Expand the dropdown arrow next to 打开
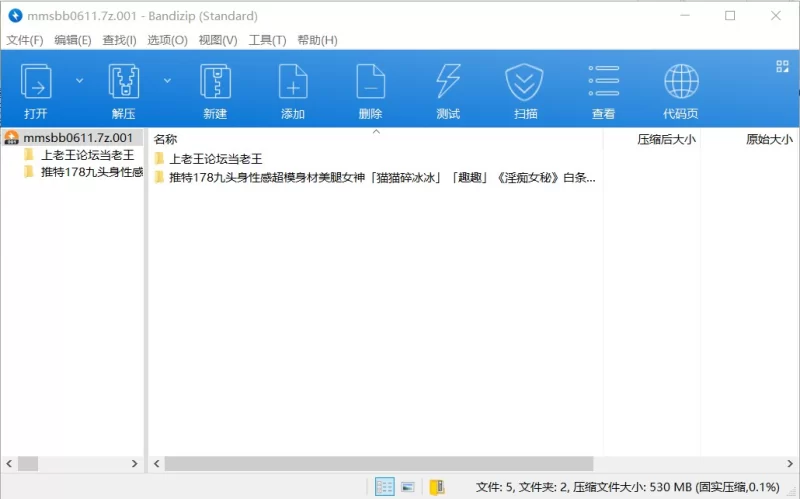Screen dimensions: 800x499 pyautogui.click(x=80, y=81)
